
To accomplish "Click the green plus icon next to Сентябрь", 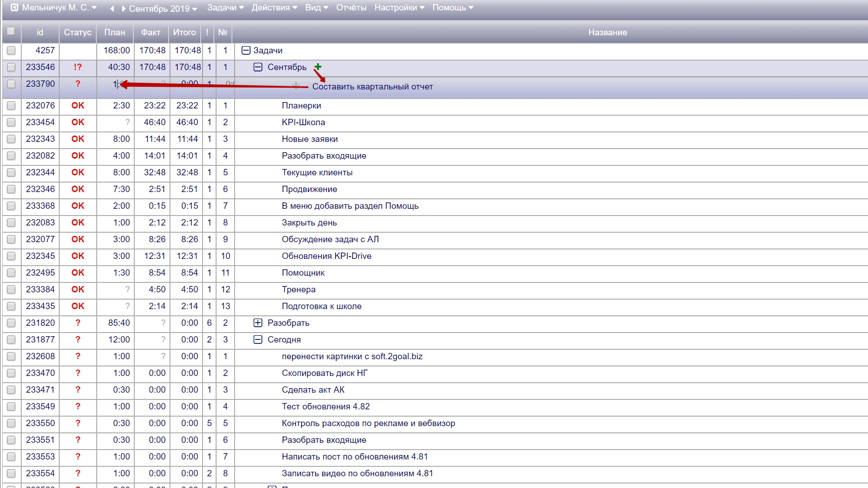I will pyautogui.click(x=318, y=66).
